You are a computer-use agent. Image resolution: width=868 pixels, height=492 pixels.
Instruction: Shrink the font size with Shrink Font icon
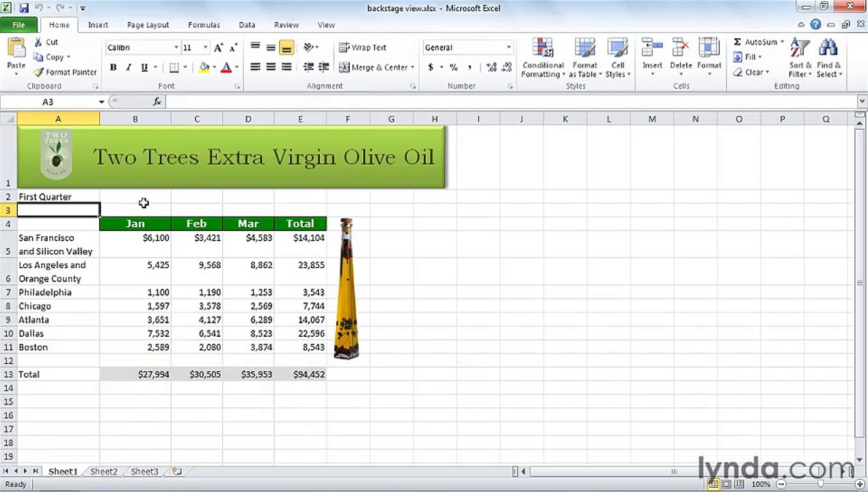pyautogui.click(x=233, y=48)
